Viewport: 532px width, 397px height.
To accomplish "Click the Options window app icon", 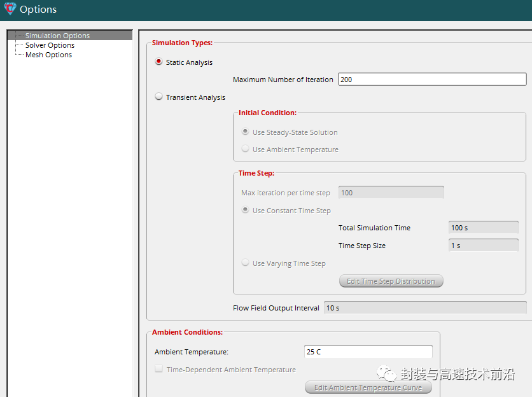I will pyautogui.click(x=10, y=9).
